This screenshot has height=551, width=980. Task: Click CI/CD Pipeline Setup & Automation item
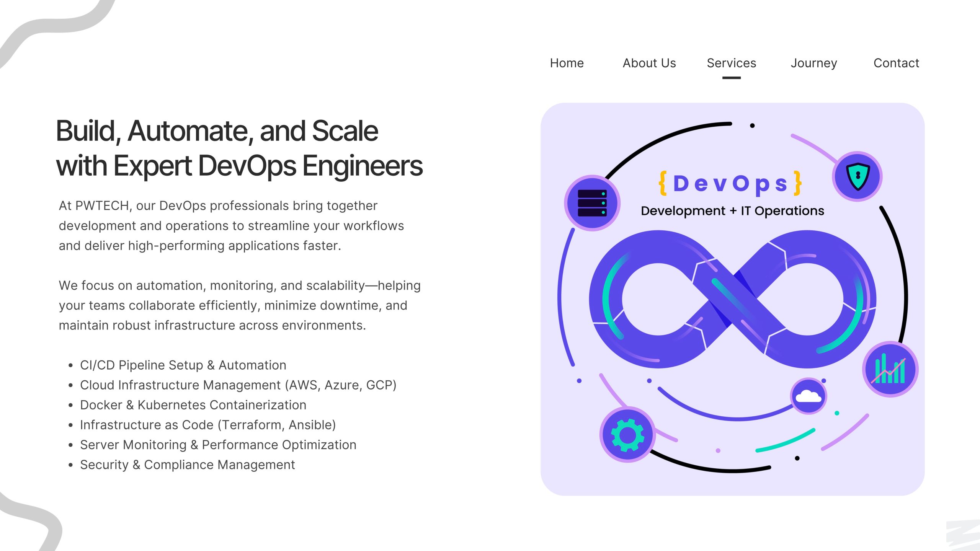[x=183, y=365]
